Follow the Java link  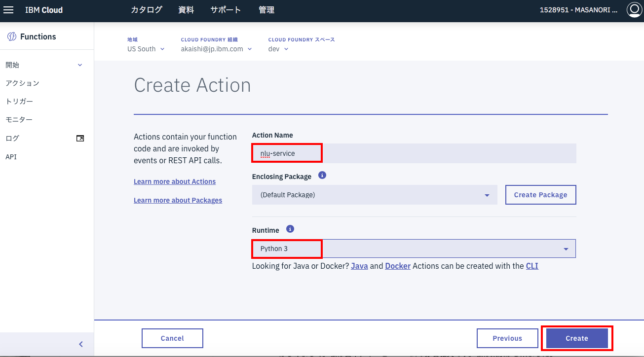pos(359,266)
